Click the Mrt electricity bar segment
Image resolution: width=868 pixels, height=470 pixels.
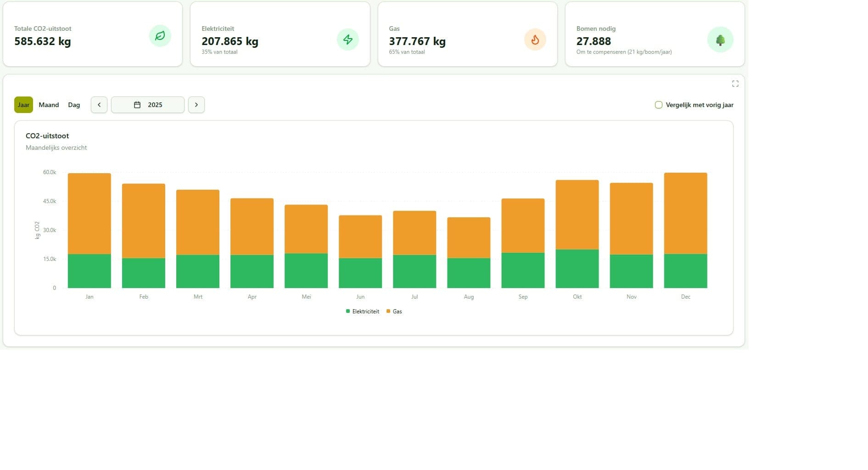[198, 272]
